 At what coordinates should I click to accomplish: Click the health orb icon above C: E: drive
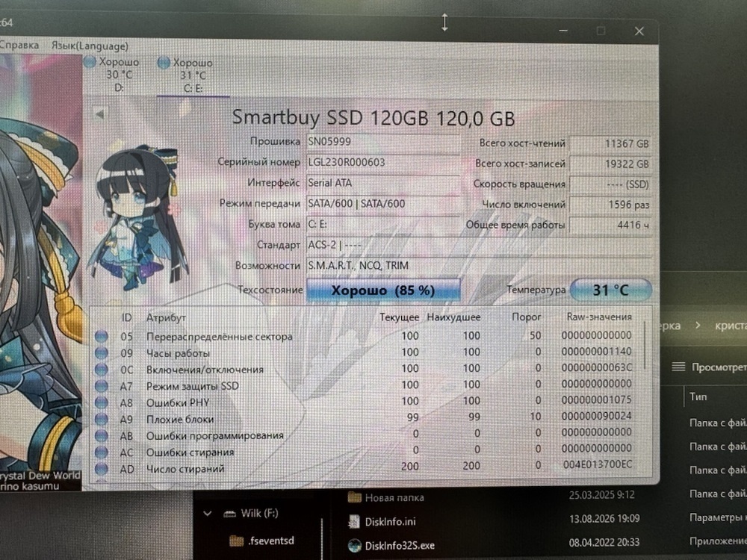[164, 63]
